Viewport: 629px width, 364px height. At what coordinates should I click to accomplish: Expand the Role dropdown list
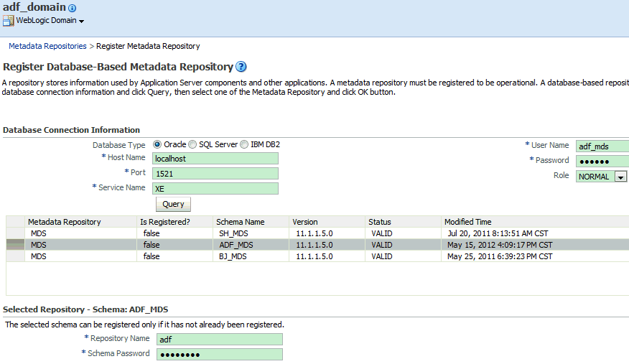(x=621, y=177)
